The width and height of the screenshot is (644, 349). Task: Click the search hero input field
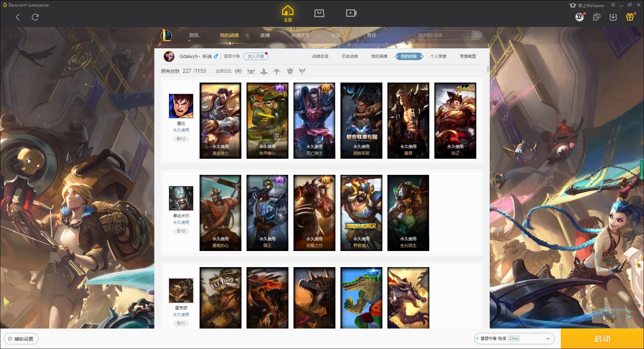[x=443, y=35]
